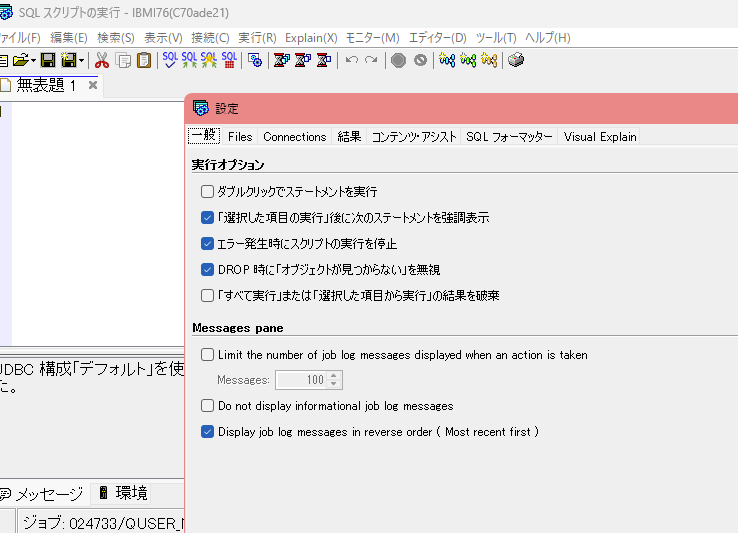
Task: Click inside the SQL script editor area
Action: click(x=97, y=224)
